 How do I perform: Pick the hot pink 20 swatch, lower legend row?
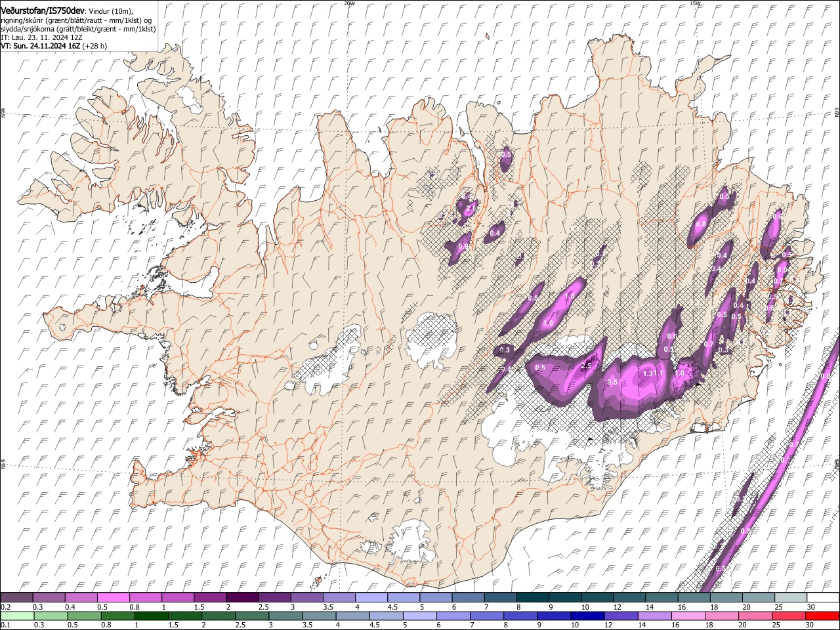tap(755, 616)
